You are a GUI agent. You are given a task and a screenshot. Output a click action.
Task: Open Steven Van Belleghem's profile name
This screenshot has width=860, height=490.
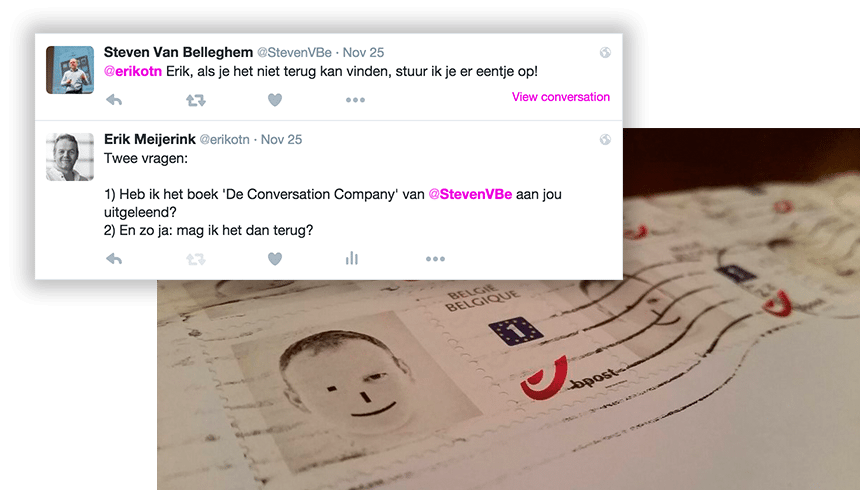178,52
